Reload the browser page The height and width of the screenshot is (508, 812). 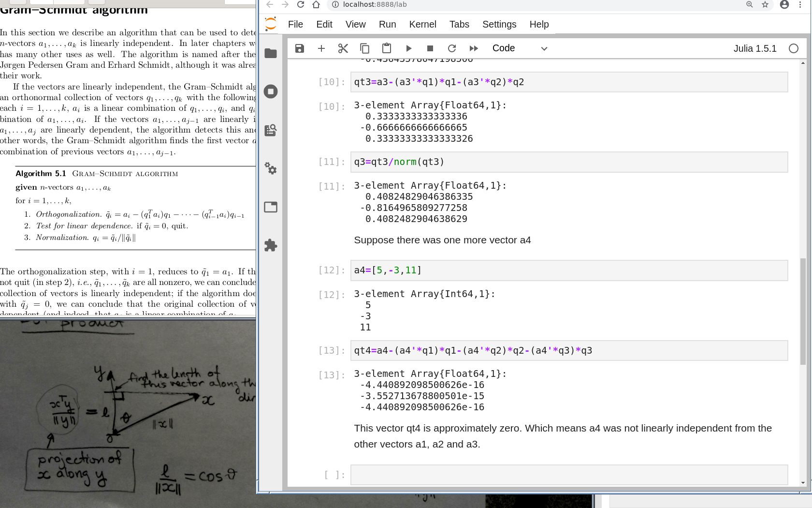coord(301,5)
